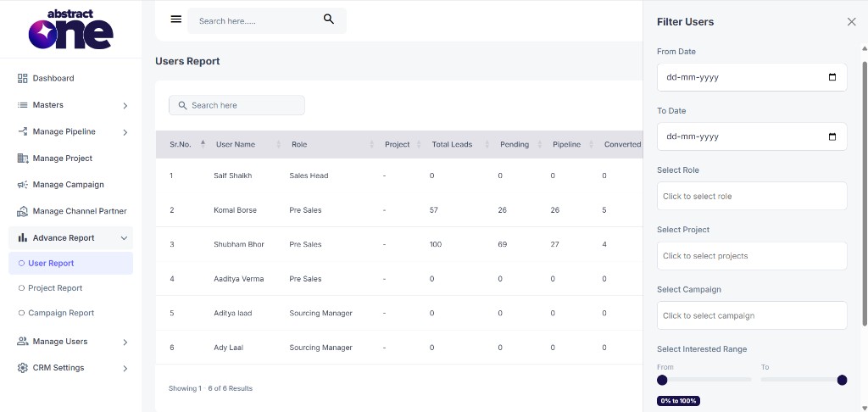Click the abstract One logo
868x412 pixels.
[71, 29]
